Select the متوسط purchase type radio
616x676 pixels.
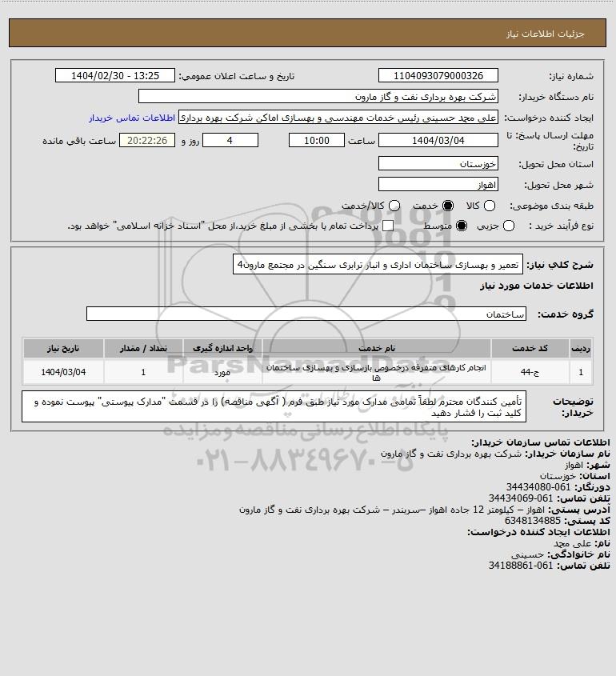click(x=462, y=226)
